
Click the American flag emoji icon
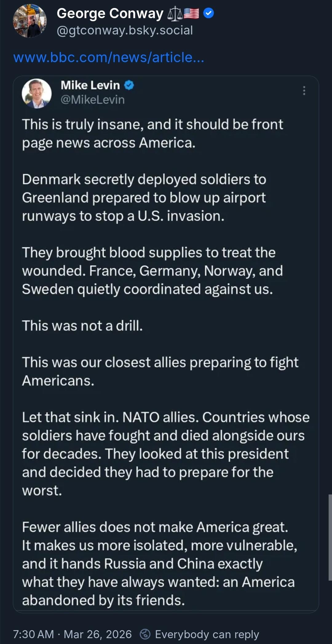tap(191, 14)
